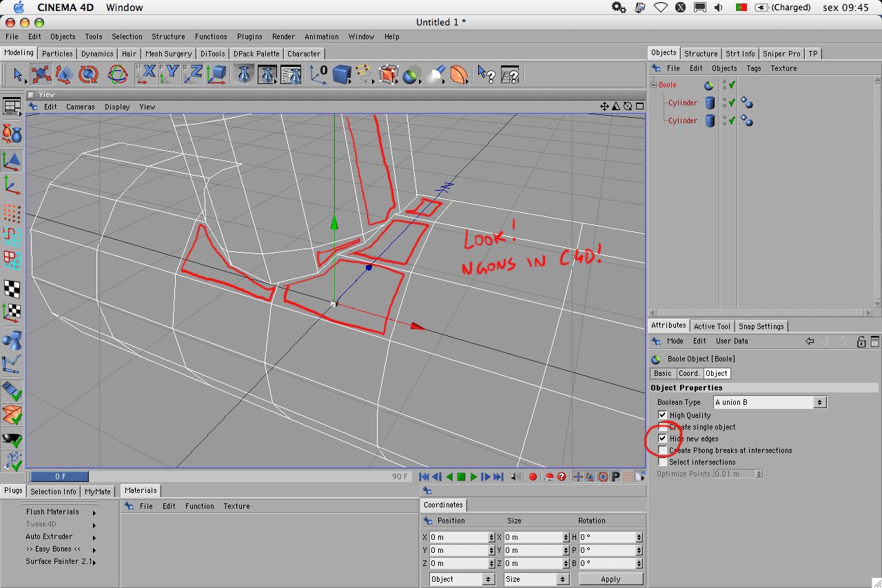Open the Boolean Type dropdown

pos(770,402)
